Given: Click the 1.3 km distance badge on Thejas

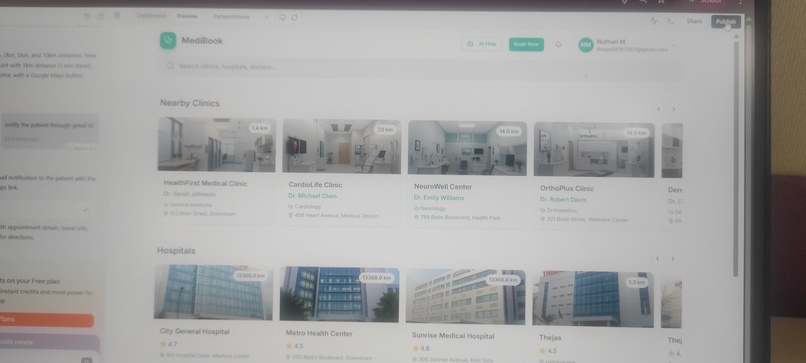Looking at the screenshot, I should pos(637,282).
